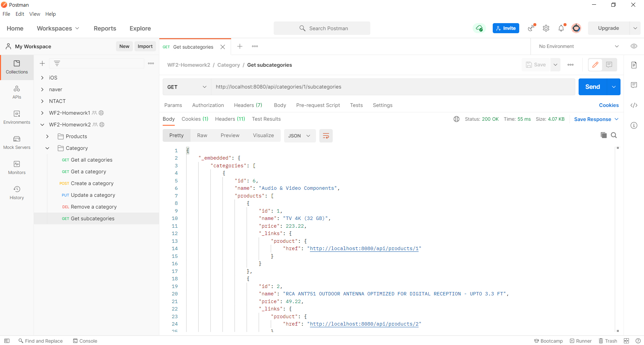Click the request URL field
Viewport: 644px width, 345px height.
tap(393, 87)
